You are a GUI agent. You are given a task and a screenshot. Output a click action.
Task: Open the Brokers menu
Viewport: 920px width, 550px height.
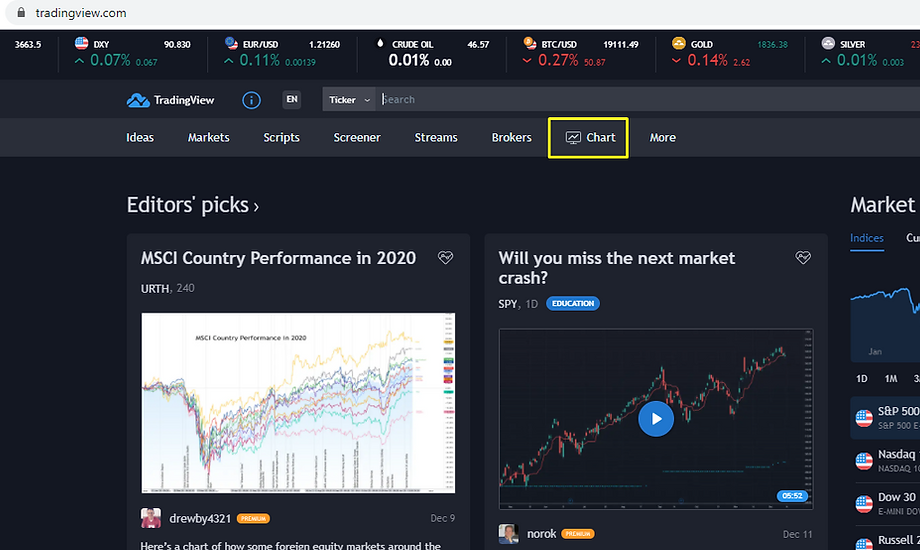511,137
